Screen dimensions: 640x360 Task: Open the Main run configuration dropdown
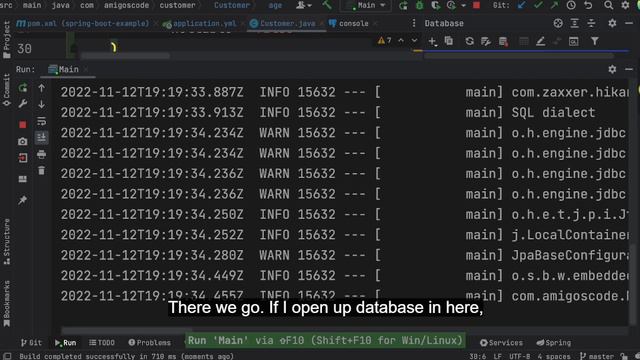[366, 5]
